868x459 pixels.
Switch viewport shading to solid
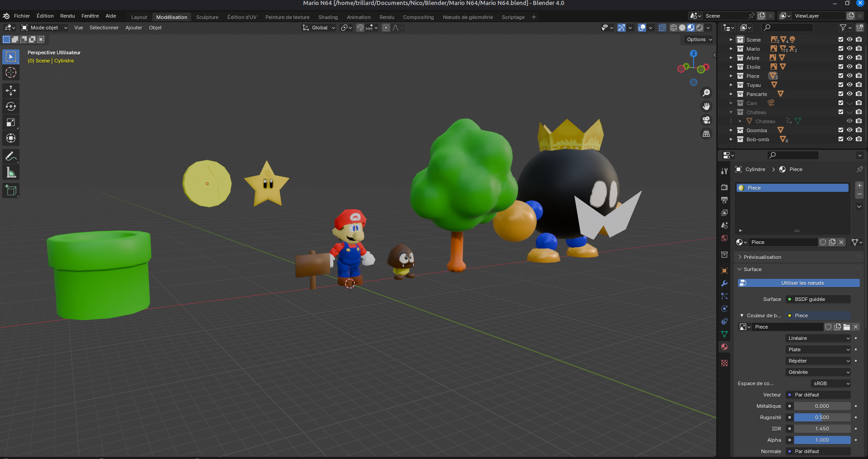pyautogui.click(x=682, y=28)
